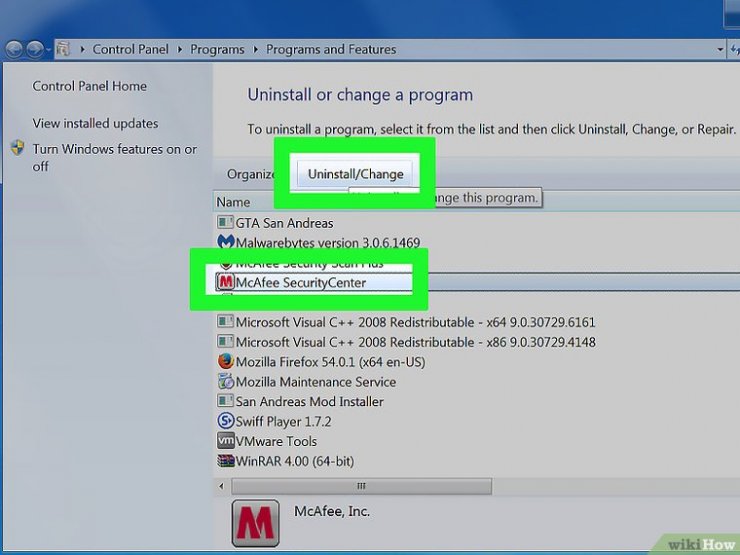
Task: Select McAfee SecurityCenter entry text
Action: click(301, 283)
